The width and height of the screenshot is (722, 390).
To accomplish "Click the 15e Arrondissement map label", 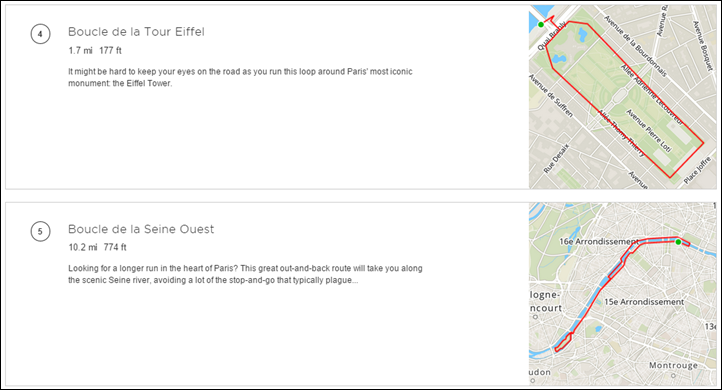I will tap(644, 302).
